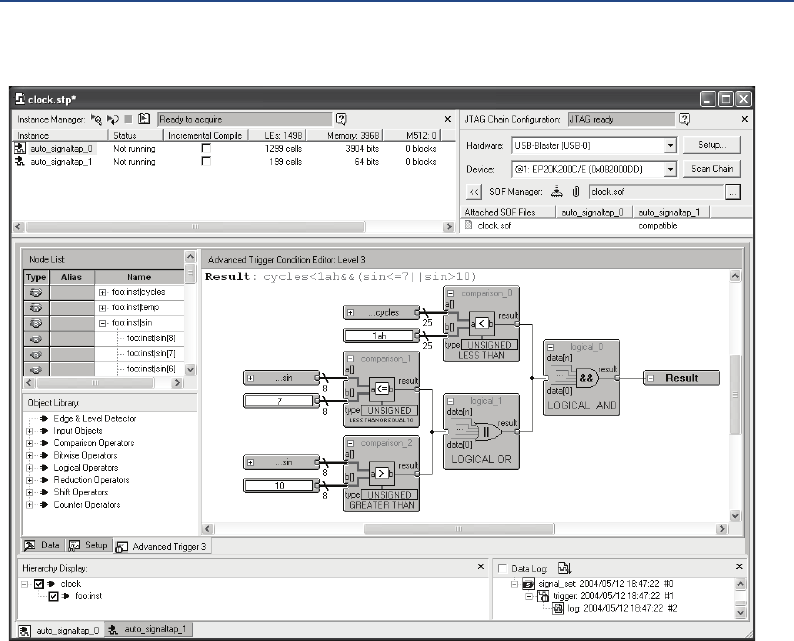
Task: Click the Scan Chain button
Action: point(714,169)
